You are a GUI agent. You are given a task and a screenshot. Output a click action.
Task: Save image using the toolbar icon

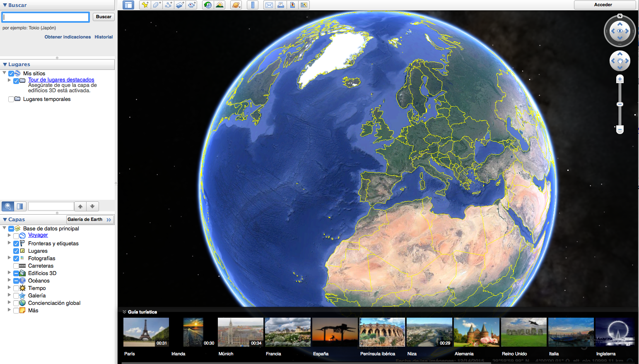tap(292, 5)
